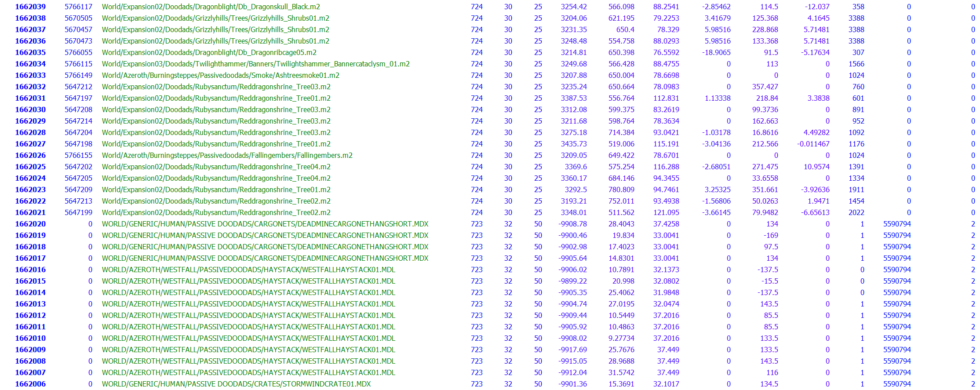This screenshot has width=980, height=390.
Task: Click ID 1662013
Action: [30, 304]
